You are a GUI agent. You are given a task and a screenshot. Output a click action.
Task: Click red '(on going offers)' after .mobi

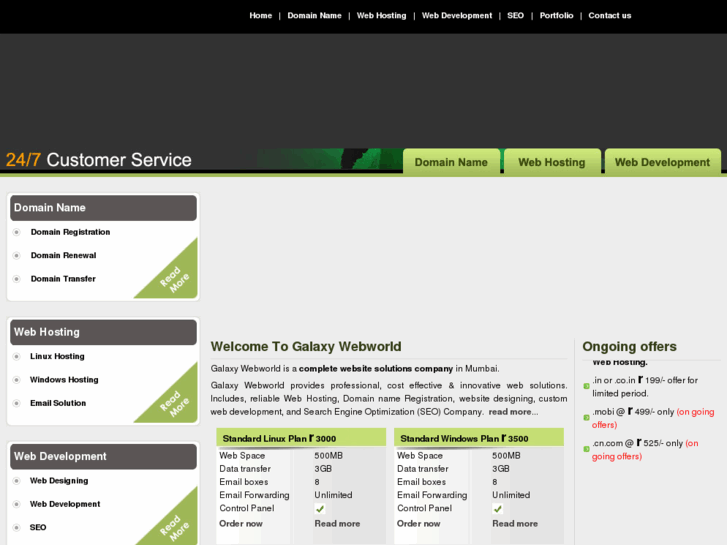(x=653, y=418)
